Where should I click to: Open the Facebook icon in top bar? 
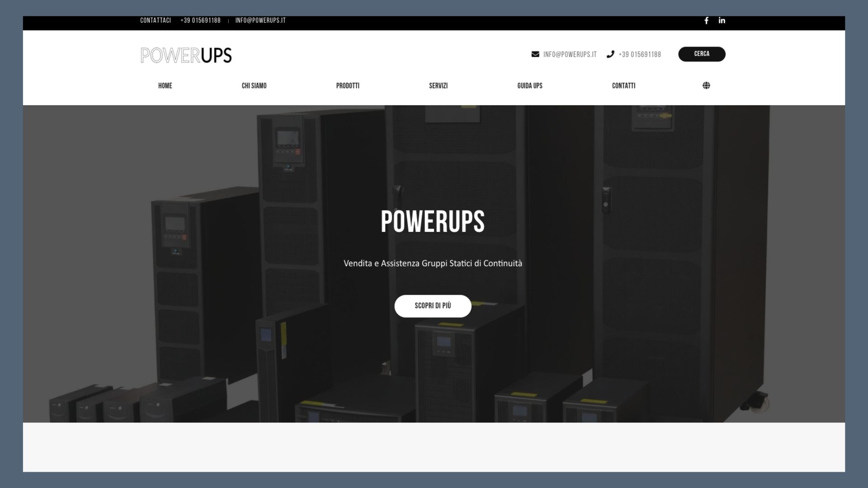pos(706,20)
